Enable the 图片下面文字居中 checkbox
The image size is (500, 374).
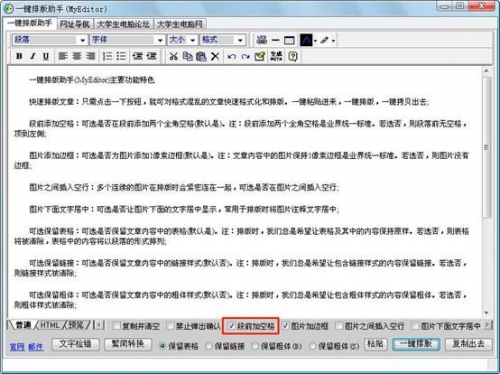pyautogui.click(x=415, y=326)
